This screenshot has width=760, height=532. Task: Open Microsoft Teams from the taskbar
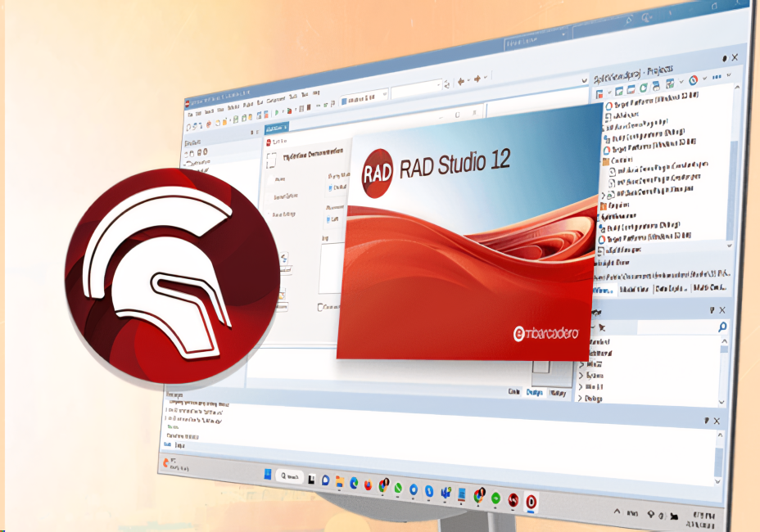[x=446, y=492]
